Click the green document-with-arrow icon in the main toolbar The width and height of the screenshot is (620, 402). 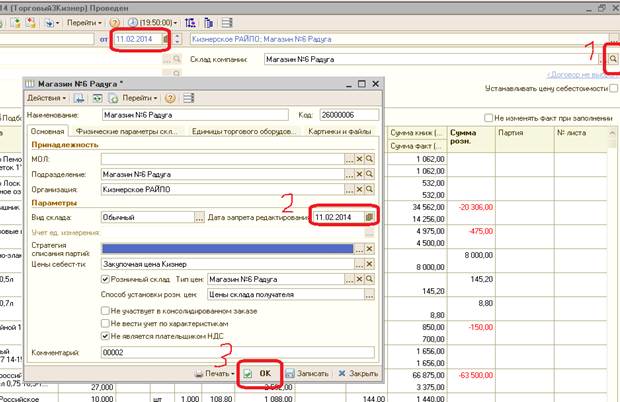[x=15, y=23]
